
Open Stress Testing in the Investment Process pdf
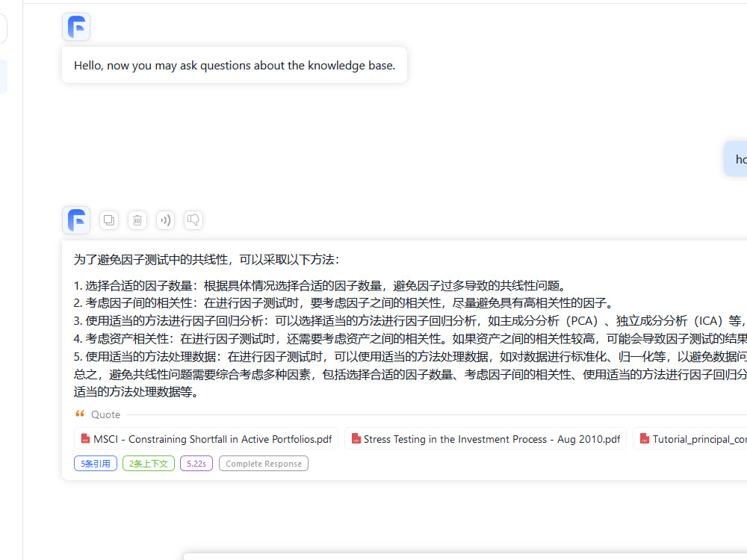tap(486, 439)
